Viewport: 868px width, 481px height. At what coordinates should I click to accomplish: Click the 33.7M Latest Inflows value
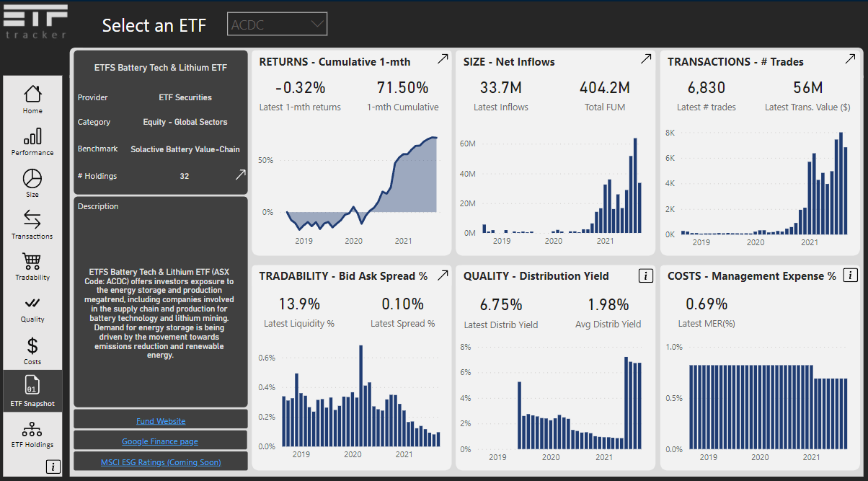501,88
